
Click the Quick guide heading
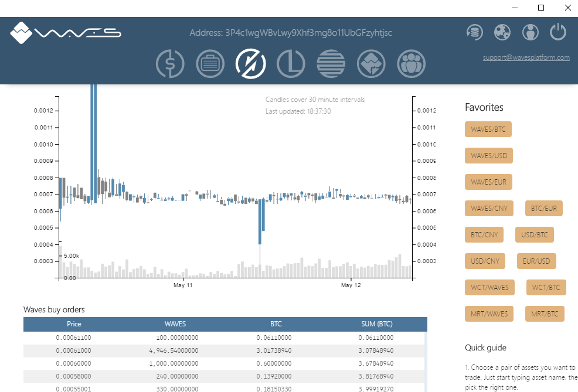(485, 348)
